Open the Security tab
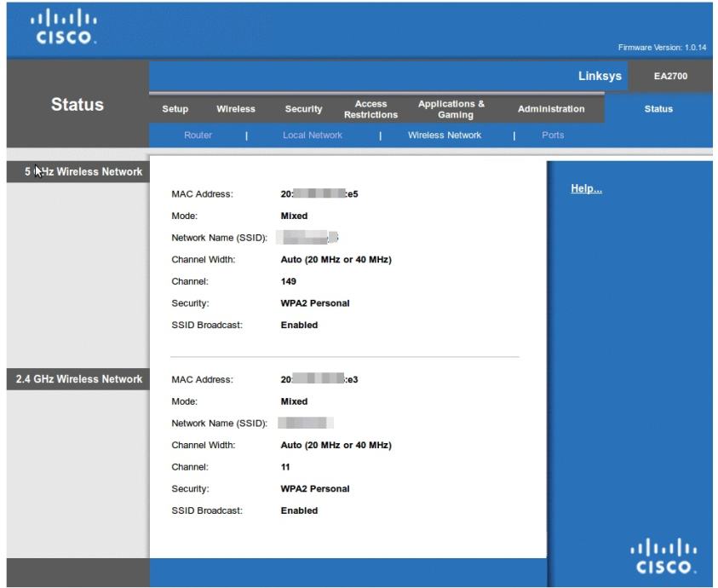This screenshot has width=718, height=588. coord(303,108)
